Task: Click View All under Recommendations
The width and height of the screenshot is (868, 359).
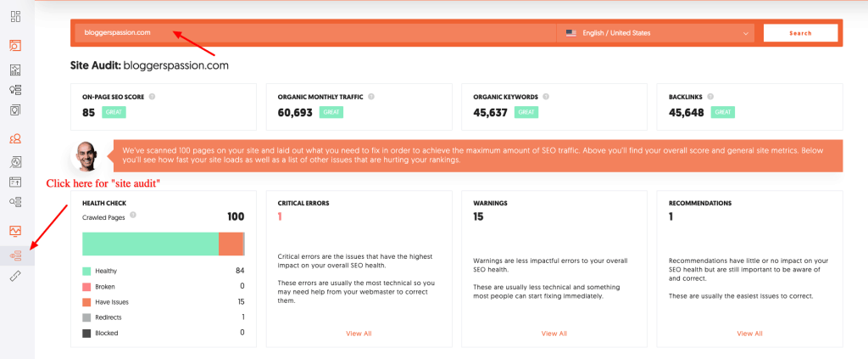Action: tap(749, 334)
